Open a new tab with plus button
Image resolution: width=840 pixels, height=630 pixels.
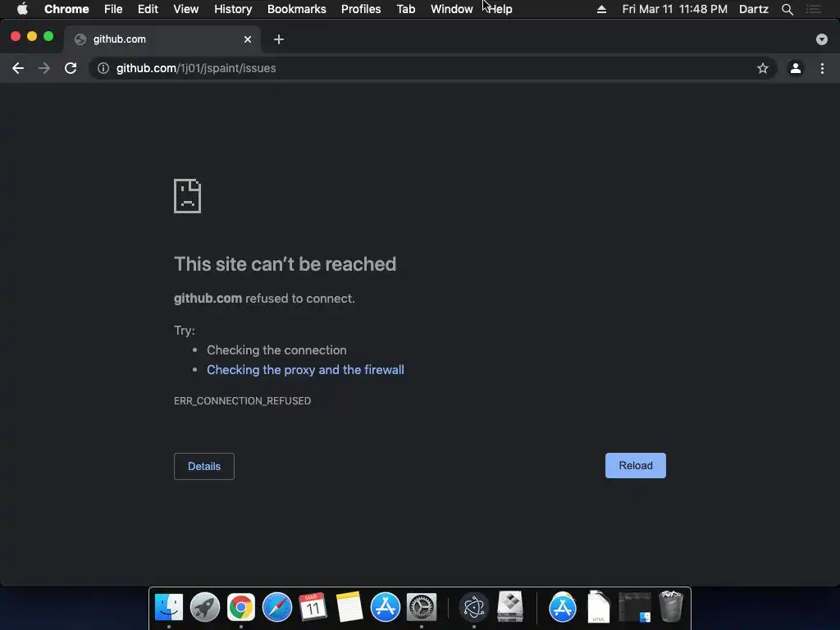[x=279, y=39]
